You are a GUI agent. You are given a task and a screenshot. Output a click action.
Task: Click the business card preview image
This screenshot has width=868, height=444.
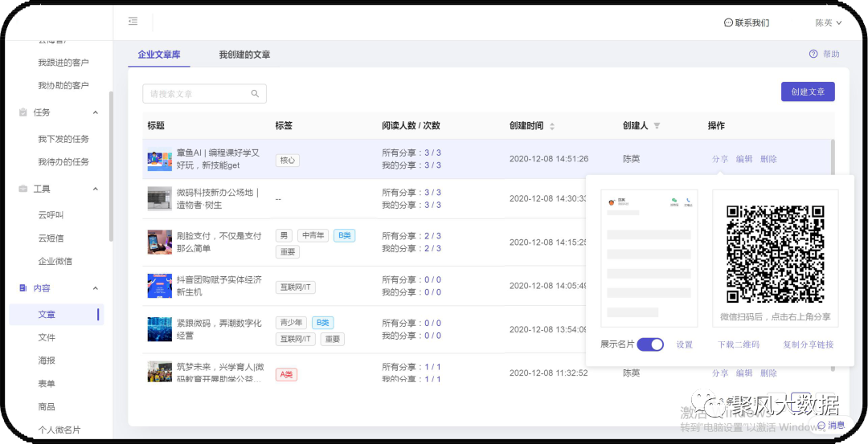pyautogui.click(x=649, y=259)
